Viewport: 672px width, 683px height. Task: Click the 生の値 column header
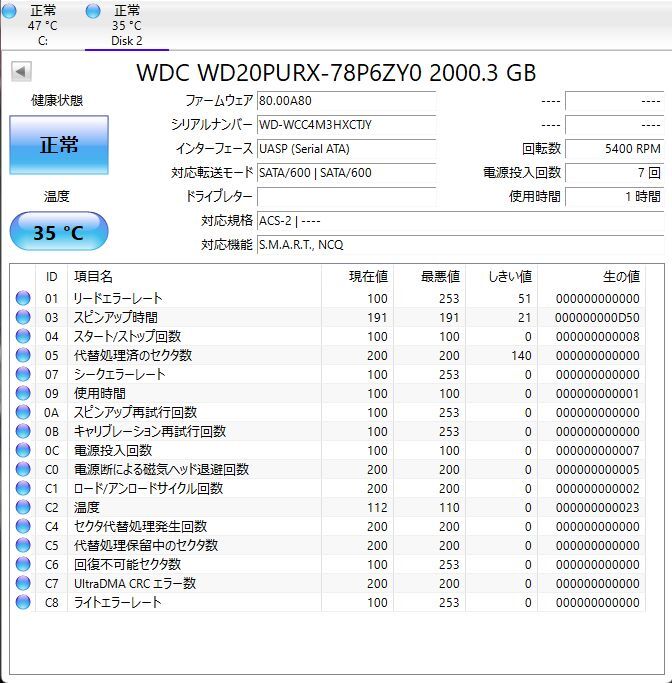[x=591, y=277]
